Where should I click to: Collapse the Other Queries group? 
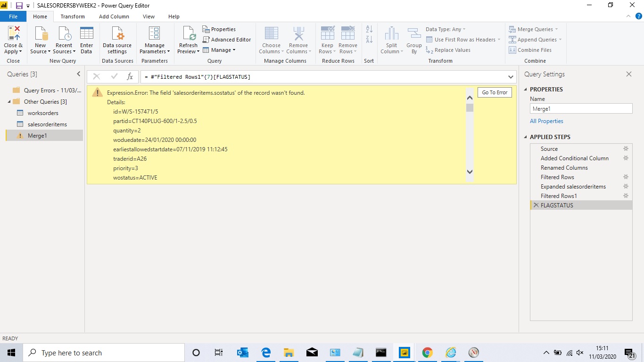click(9, 102)
